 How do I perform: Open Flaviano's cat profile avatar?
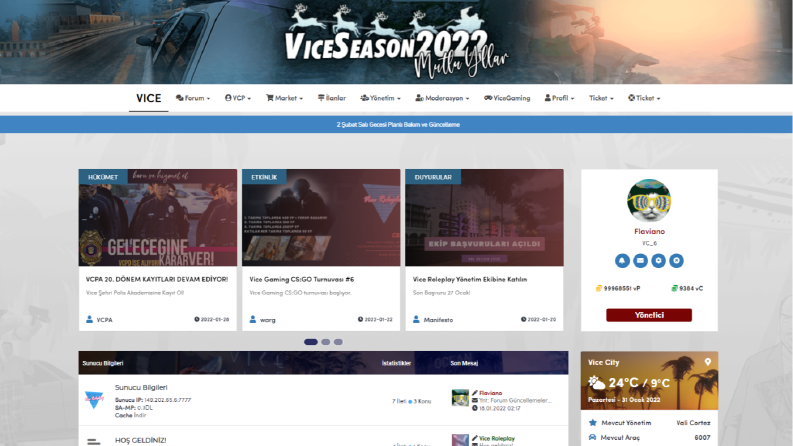(x=649, y=201)
